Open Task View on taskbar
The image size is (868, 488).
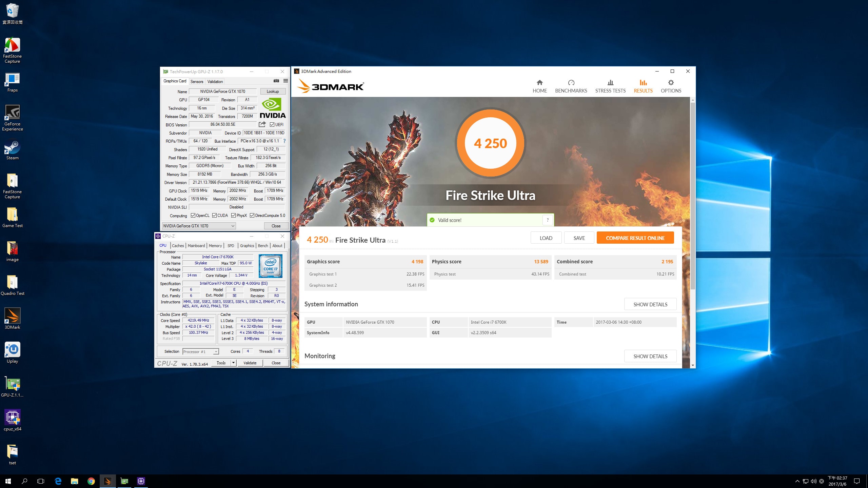click(41, 481)
